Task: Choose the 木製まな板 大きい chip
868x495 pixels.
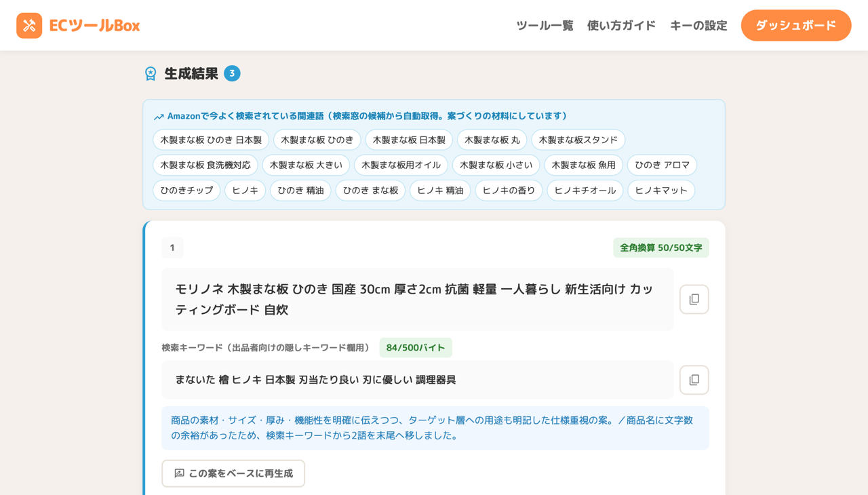Action: click(306, 165)
